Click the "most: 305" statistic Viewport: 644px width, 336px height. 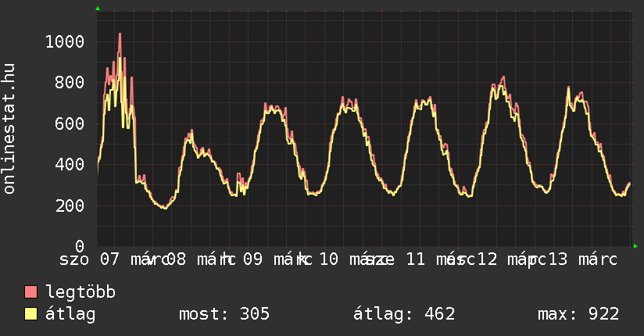[x=224, y=314]
